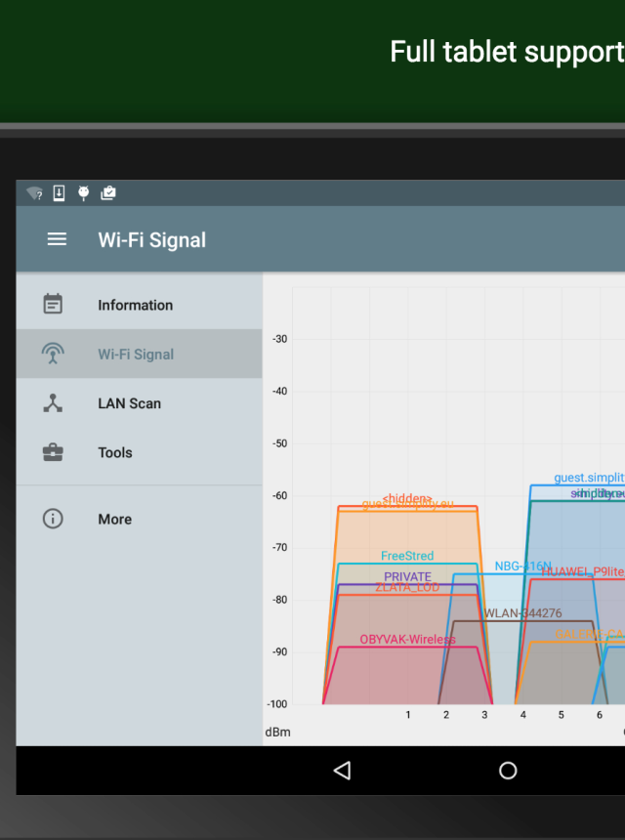Image resolution: width=625 pixels, height=840 pixels.
Task: Tap the Android debug notification icon
Action: [83, 193]
